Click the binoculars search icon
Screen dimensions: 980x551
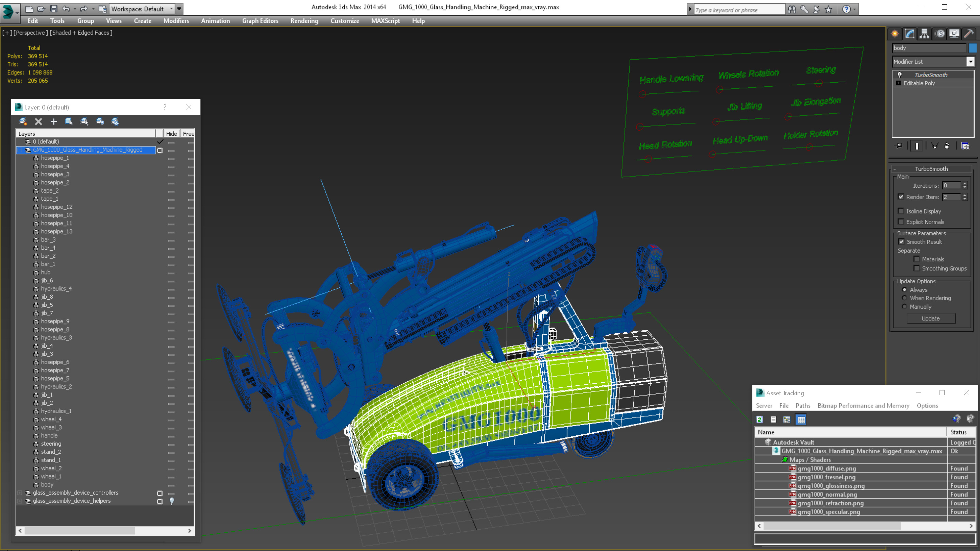pos(792,9)
